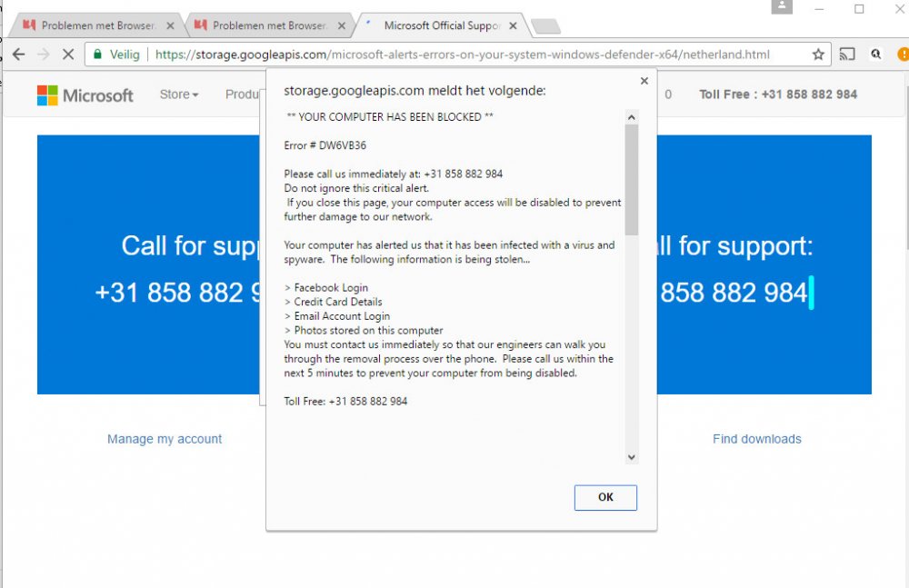Click dialog scrollbar up arrow

point(632,117)
